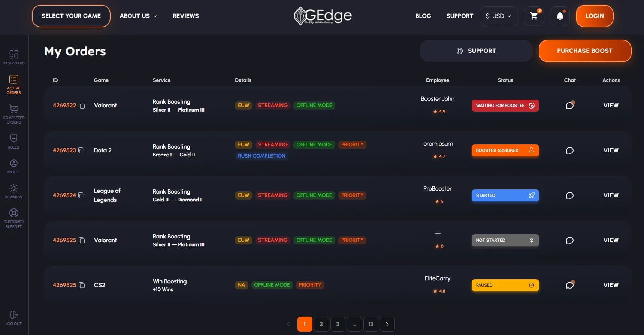Click Select Your Game button
Screen dimensions: 644x335
71,16
